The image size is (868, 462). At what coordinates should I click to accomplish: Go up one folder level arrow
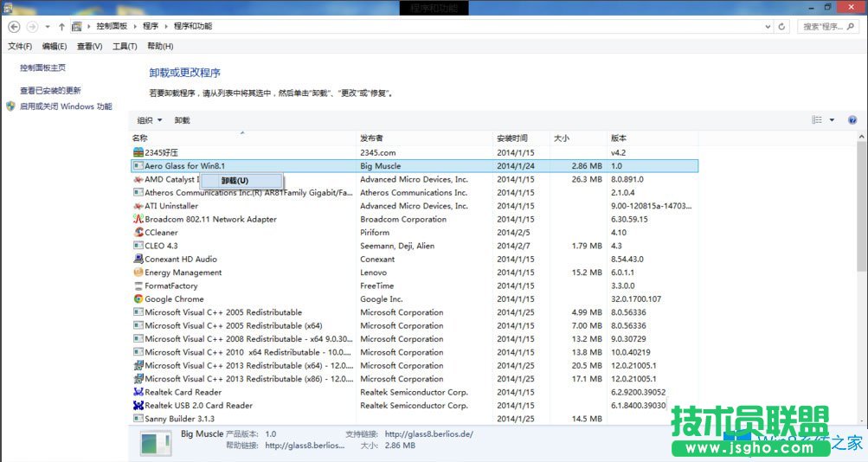click(x=61, y=27)
